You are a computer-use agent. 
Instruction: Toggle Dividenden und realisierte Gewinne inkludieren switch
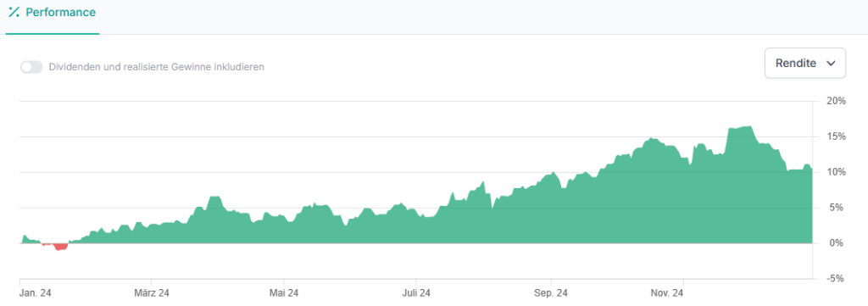[31, 67]
